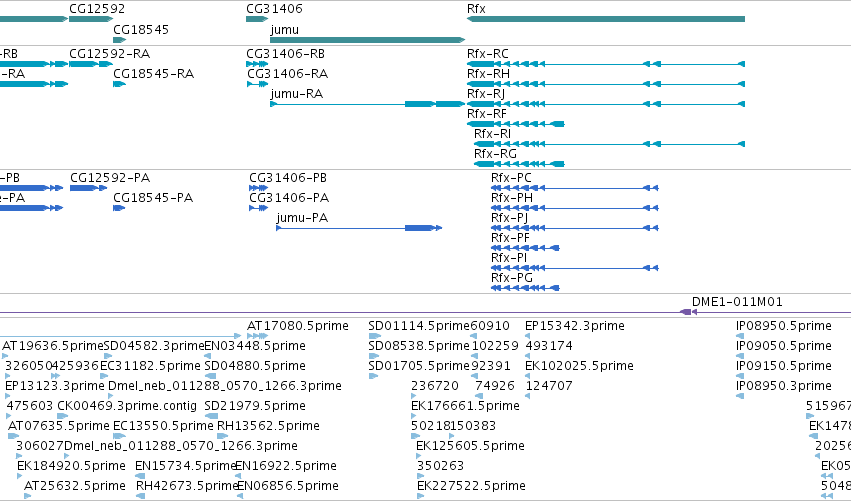Click EST EN06856.5prime
The width and height of the screenshot is (851, 501).
288,486
